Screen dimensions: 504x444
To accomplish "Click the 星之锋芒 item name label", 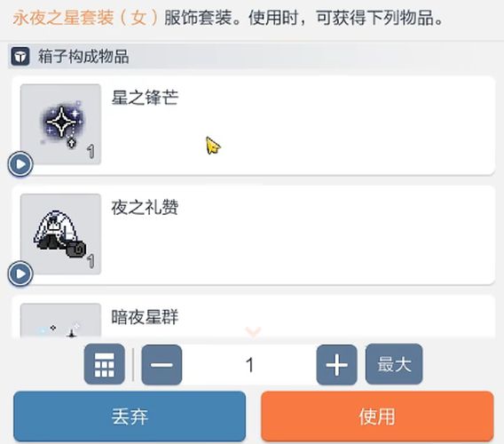I will point(145,97).
